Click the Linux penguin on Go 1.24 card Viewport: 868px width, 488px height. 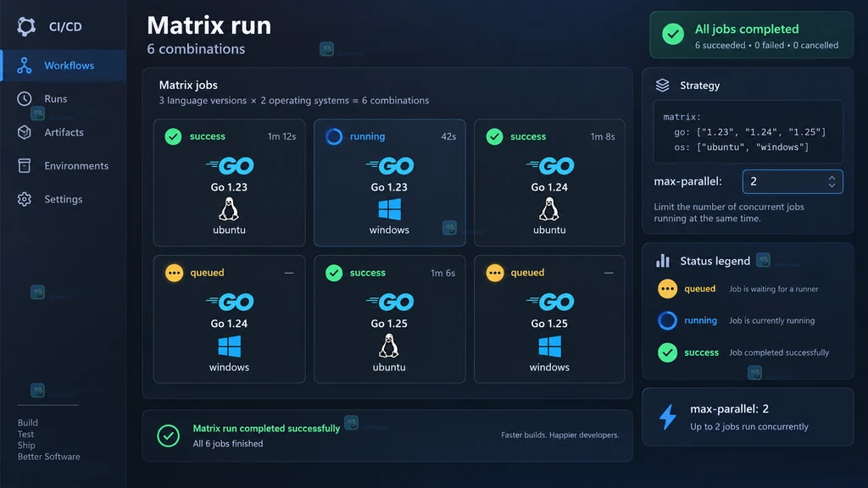point(549,209)
